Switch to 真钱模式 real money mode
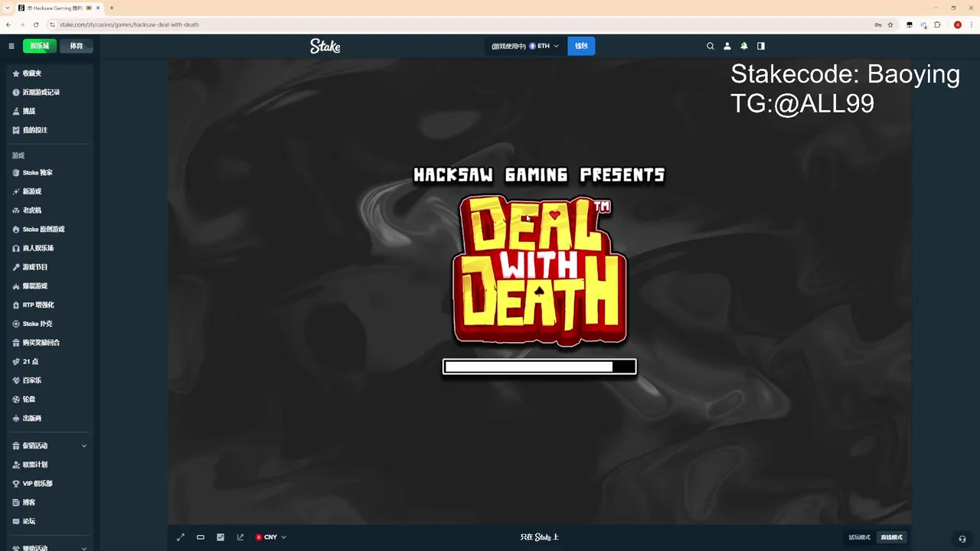The height and width of the screenshot is (551, 980). [891, 537]
